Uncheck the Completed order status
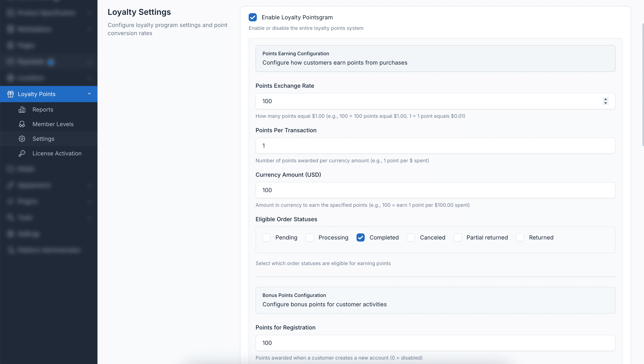The height and width of the screenshot is (364, 644). 360,237
